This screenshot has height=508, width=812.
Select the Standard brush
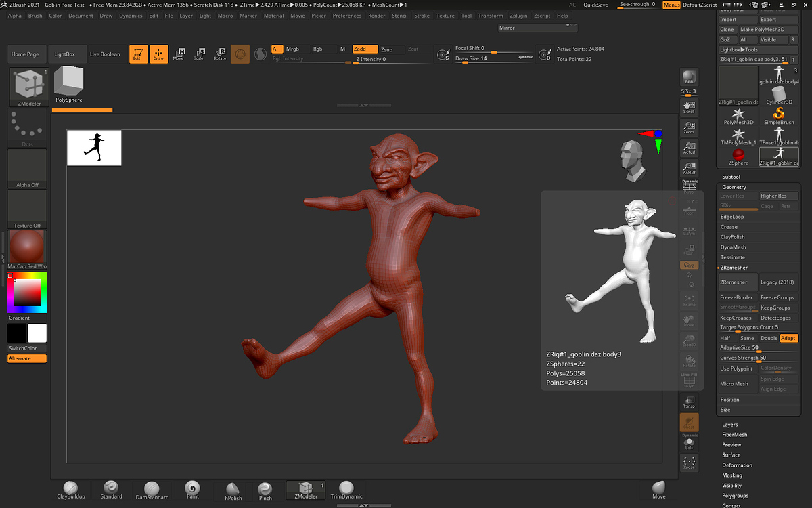111,490
